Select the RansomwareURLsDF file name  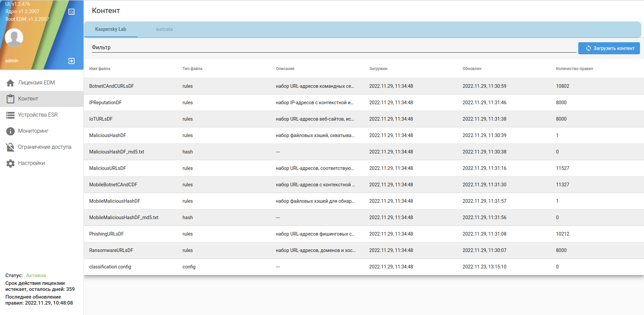111,250
